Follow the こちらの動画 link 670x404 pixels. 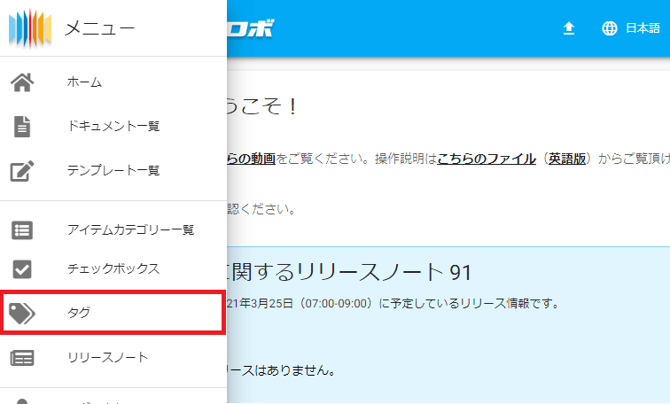252,158
